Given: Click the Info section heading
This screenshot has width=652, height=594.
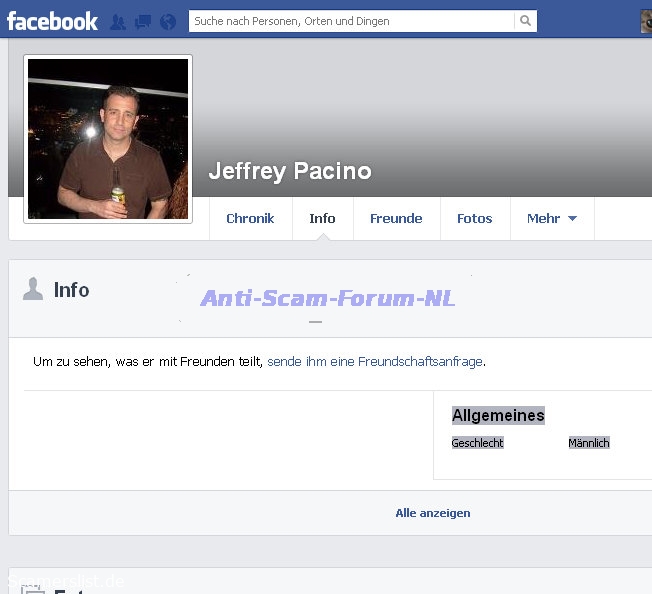Looking at the screenshot, I should 71,290.
